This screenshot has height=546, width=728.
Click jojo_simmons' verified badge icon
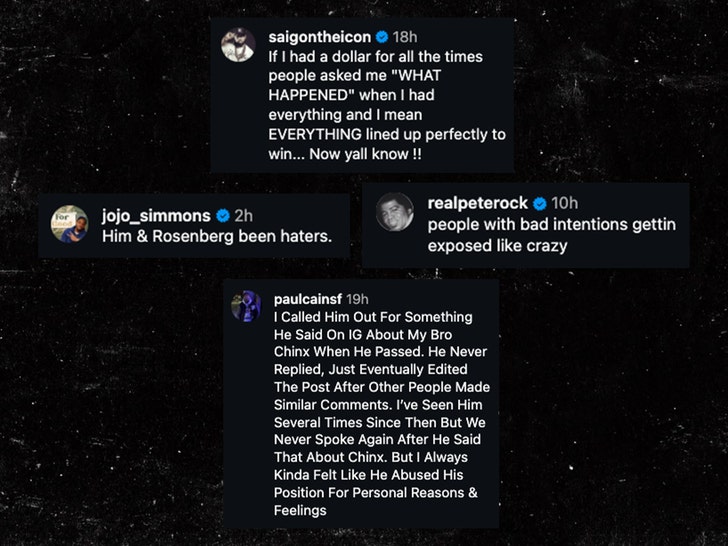[223, 215]
